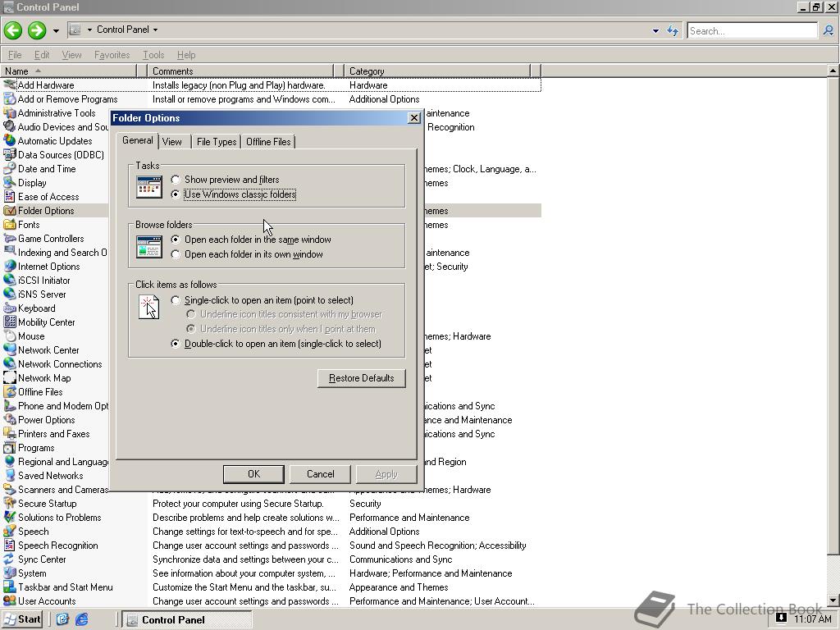The width and height of the screenshot is (840, 630).
Task: Click the green Forward arrow button
Action: point(37,30)
